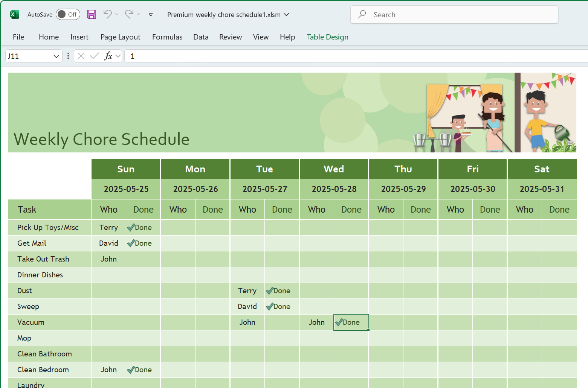This screenshot has width=588, height=388.
Task: Open the Table Design tab
Action: coord(327,37)
